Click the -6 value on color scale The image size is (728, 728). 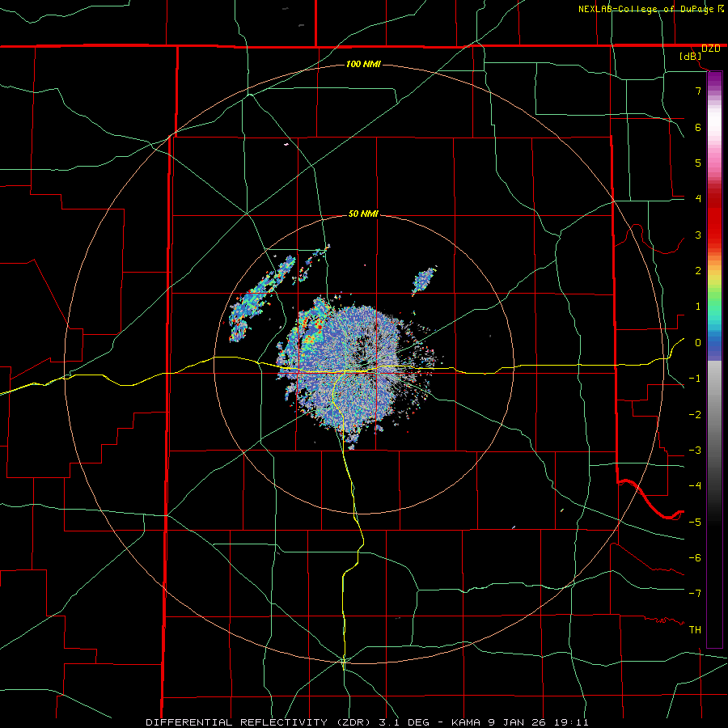pyautogui.click(x=695, y=557)
